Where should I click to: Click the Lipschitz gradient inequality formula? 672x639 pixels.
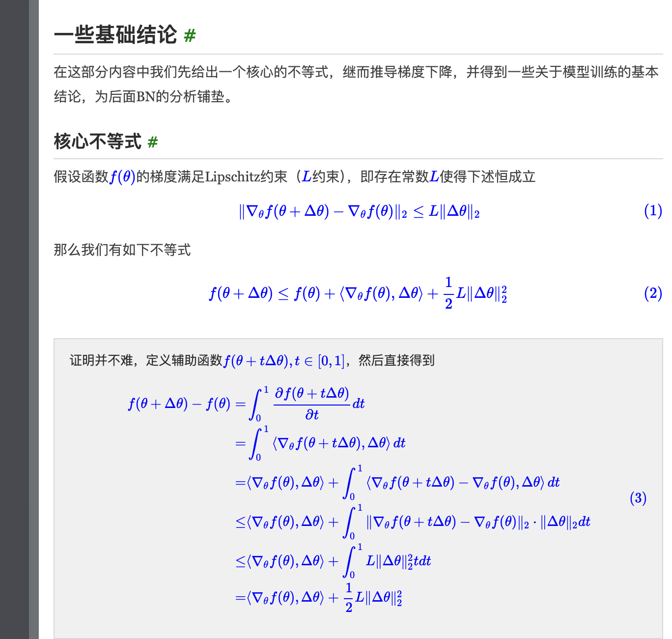pyautogui.click(x=359, y=212)
